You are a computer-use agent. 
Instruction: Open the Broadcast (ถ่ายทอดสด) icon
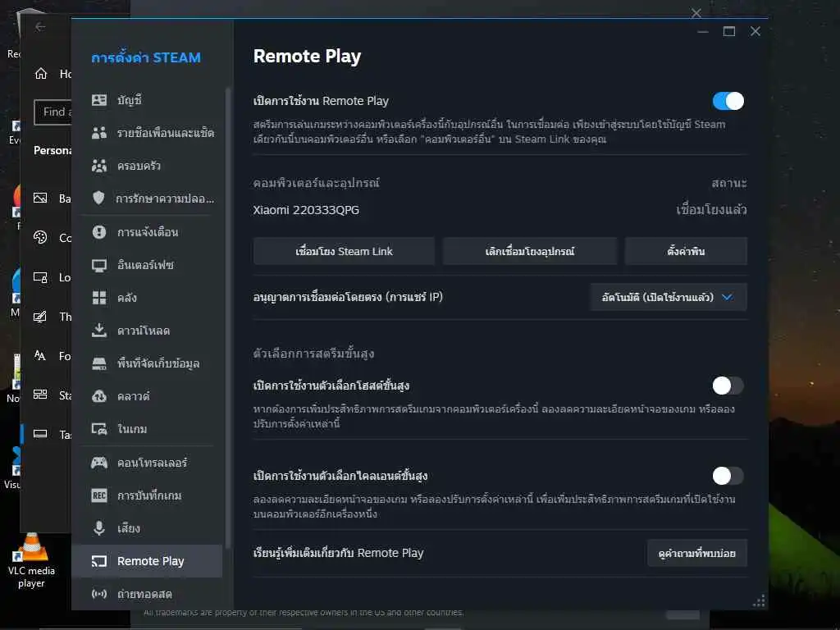click(x=99, y=594)
